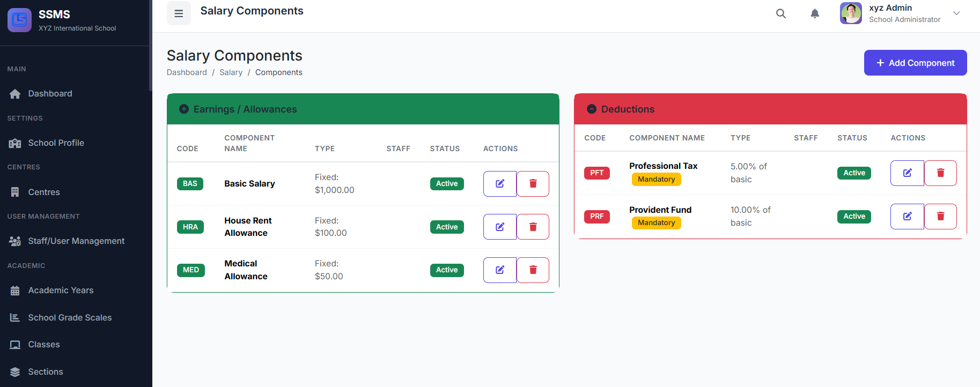Image resolution: width=980 pixels, height=387 pixels.
Task: Delete the House Rent Allowance component
Action: [x=533, y=227]
